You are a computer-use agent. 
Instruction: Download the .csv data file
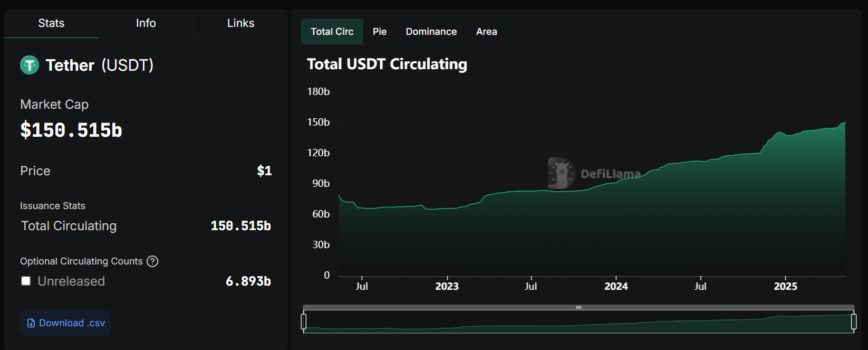(66, 323)
